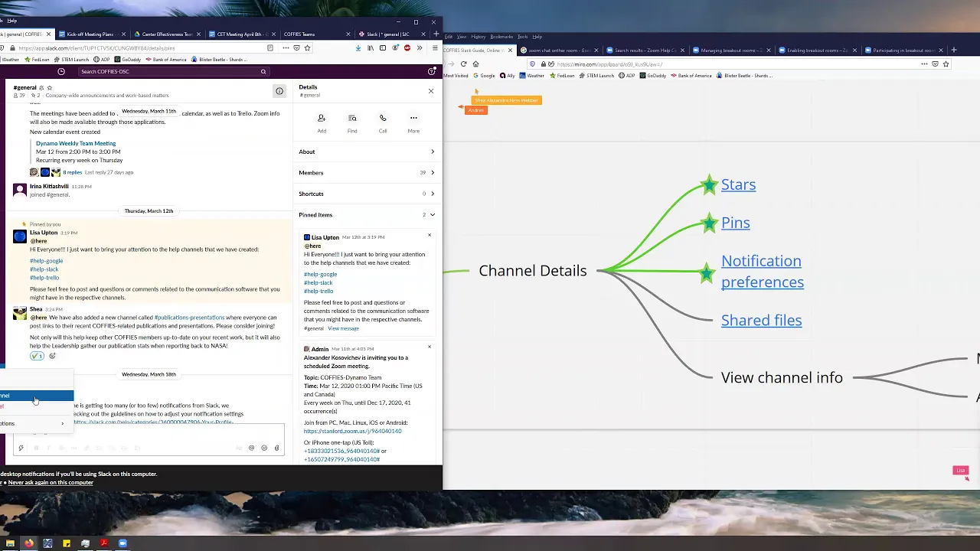Open downloads arrow in Slack browser
The image size is (980, 551).
point(358,47)
